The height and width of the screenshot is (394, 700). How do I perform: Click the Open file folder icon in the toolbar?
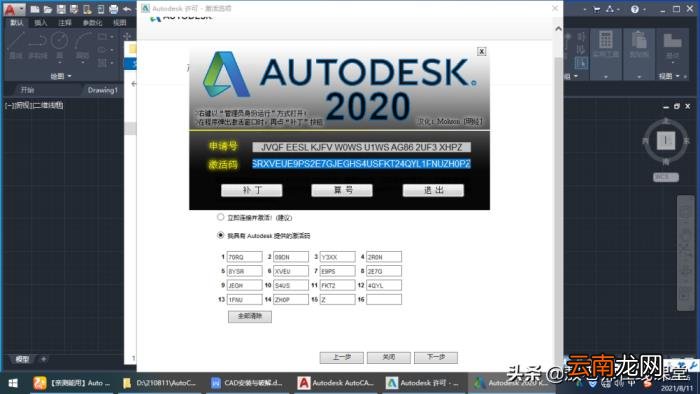pos(48,9)
